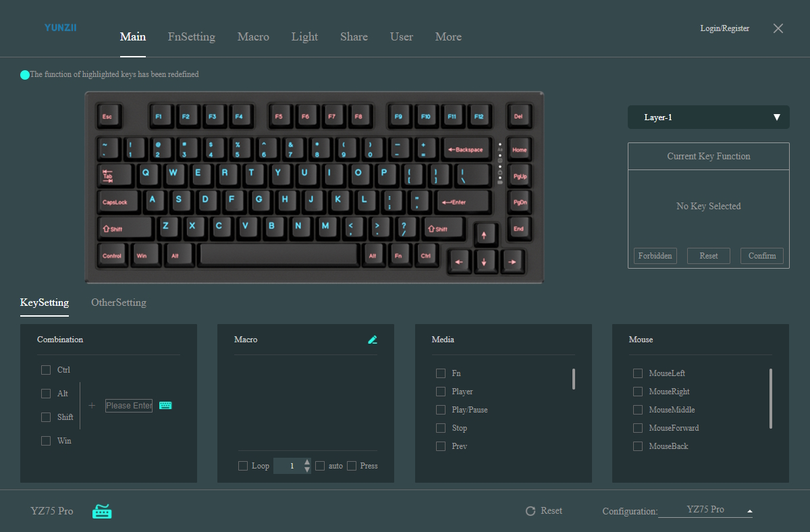Click the Please Enter key input field
Screen dimensions: 810x532
[129, 406]
